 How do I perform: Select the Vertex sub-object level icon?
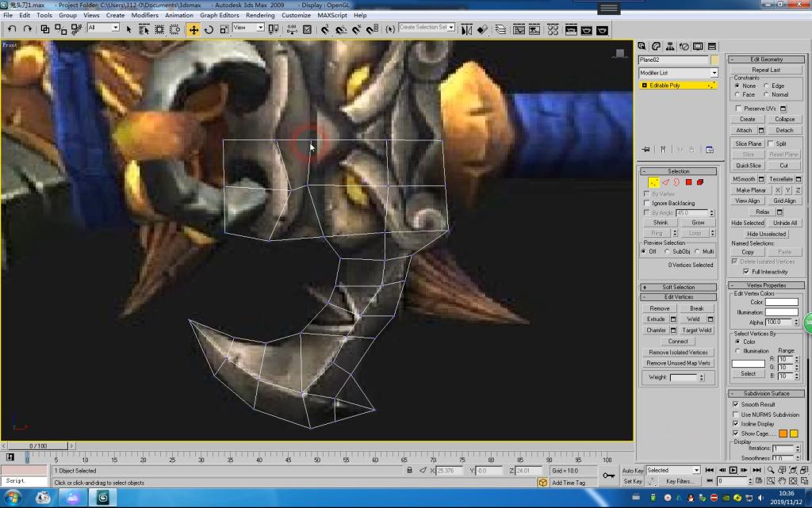654,182
